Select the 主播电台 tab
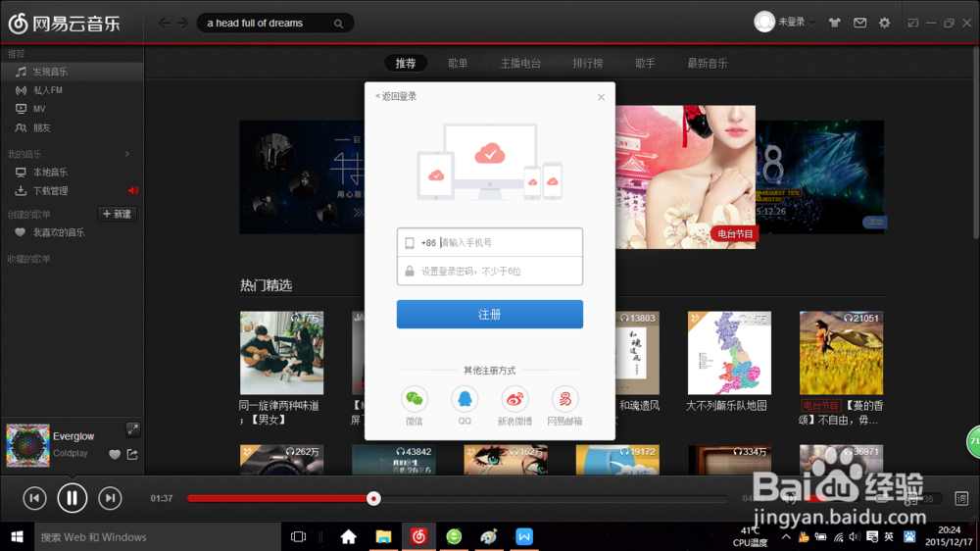This screenshot has width=980, height=551. click(x=520, y=63)
